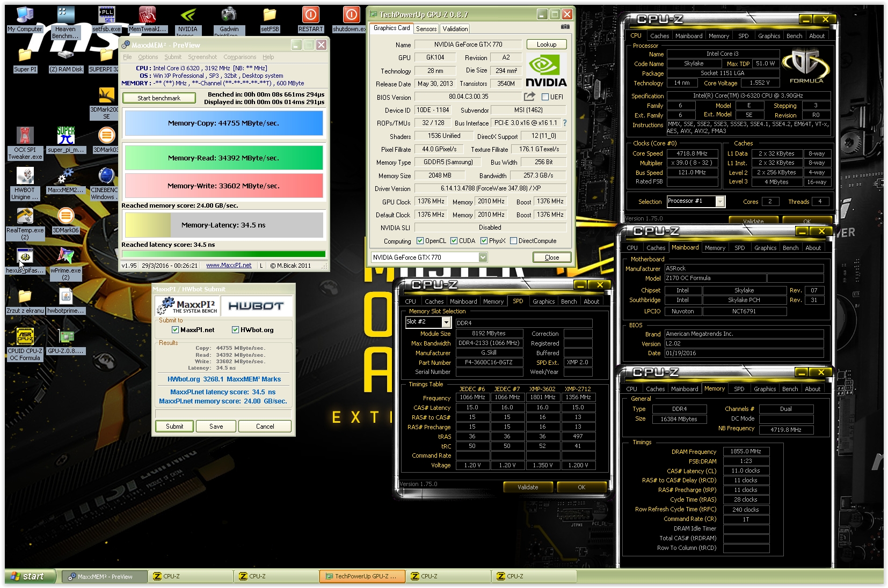Launch MaxxMEM2 desktop shortcut
Image resolution: width=888 pixels, height=588 pixels.
pyautogui.click(x=65, y=181)
